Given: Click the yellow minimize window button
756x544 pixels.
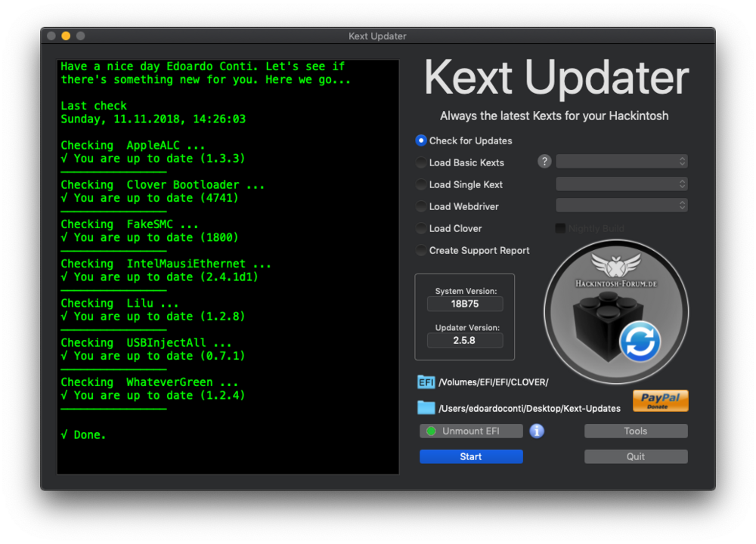Looking at the screenshot, I should click(x=66, y=36).
